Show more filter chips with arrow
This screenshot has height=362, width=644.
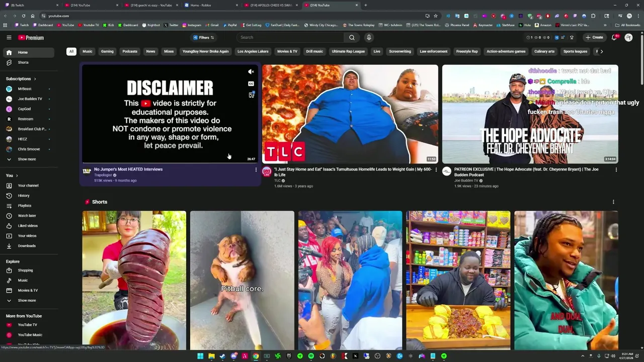point(601,51)
